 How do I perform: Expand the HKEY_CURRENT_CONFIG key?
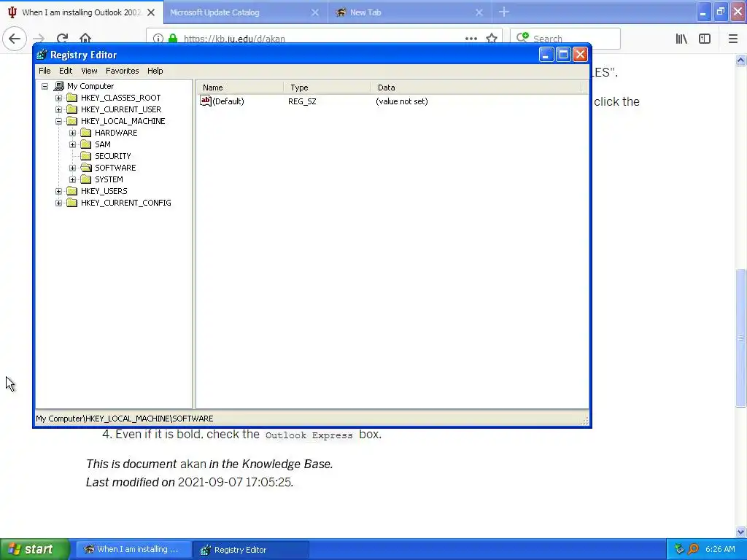(x=58, y=203)
